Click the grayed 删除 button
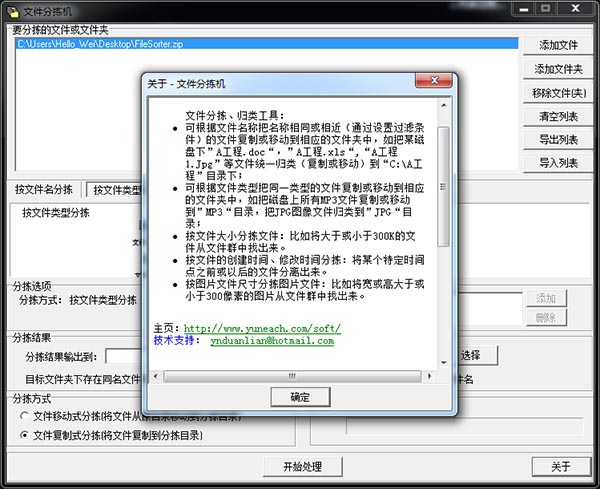The image size is (600, 489). point(546,317)
